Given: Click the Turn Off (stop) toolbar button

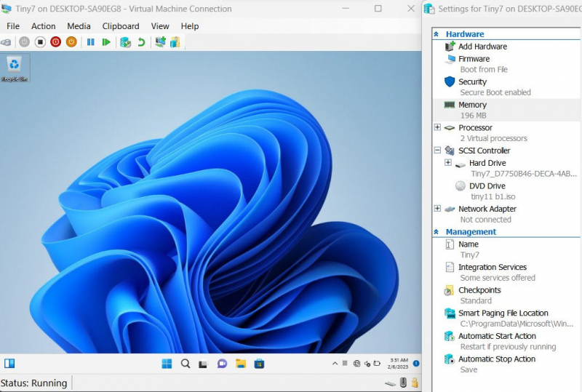Looking at the screenshot, I should click(x=40, y=42).
